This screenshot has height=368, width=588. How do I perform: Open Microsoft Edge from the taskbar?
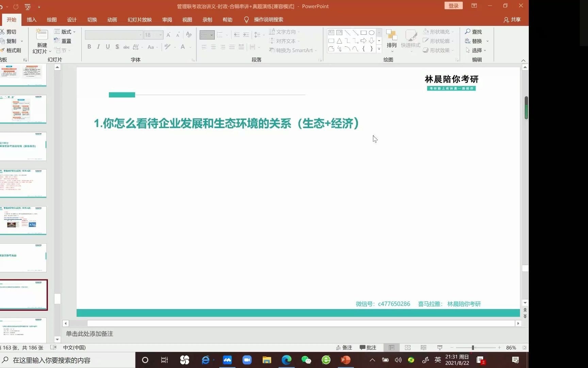[x=287, y=360]
